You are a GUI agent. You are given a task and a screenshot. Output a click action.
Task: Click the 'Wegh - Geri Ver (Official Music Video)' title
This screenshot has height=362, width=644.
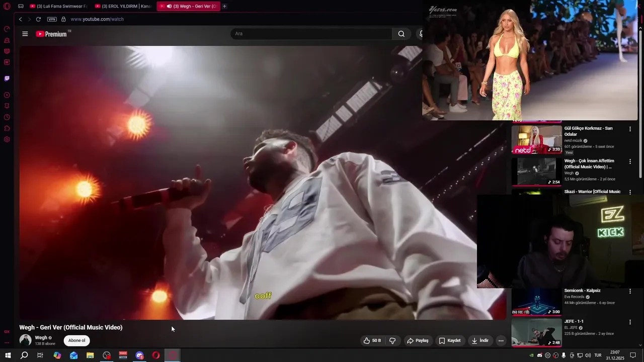point(71,327)
